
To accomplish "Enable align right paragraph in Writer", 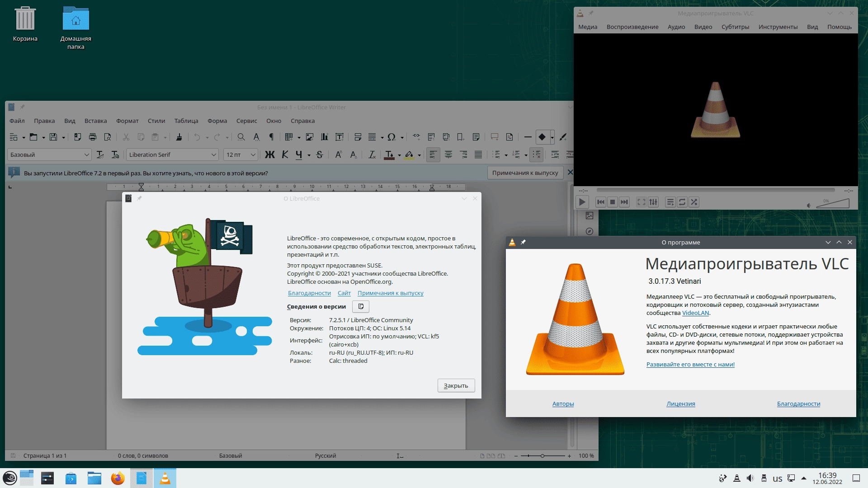I will coord(463,155).
